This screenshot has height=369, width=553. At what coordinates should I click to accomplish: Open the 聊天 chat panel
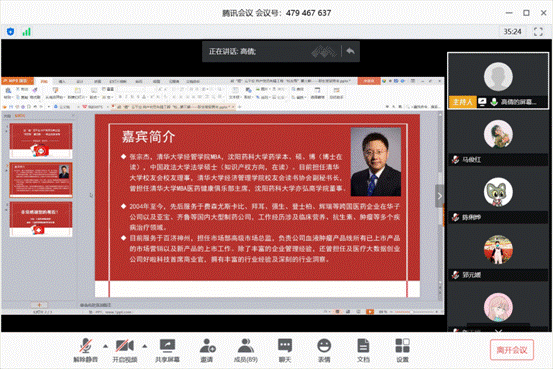[285, 350]
